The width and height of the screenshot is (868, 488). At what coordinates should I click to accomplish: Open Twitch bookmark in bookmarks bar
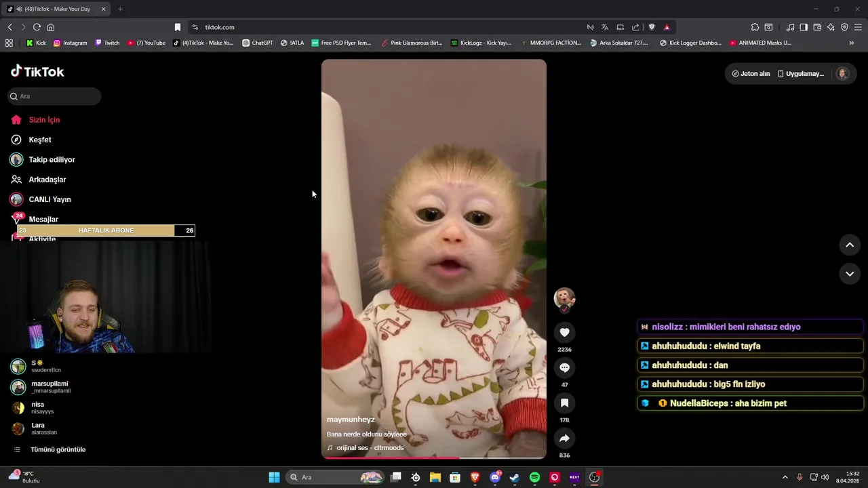click(107, 43)
